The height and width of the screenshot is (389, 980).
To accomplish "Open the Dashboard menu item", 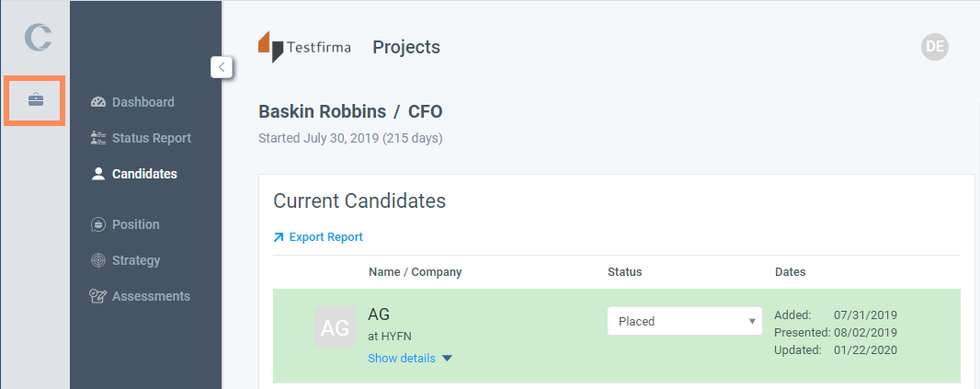I will [142, 102].
